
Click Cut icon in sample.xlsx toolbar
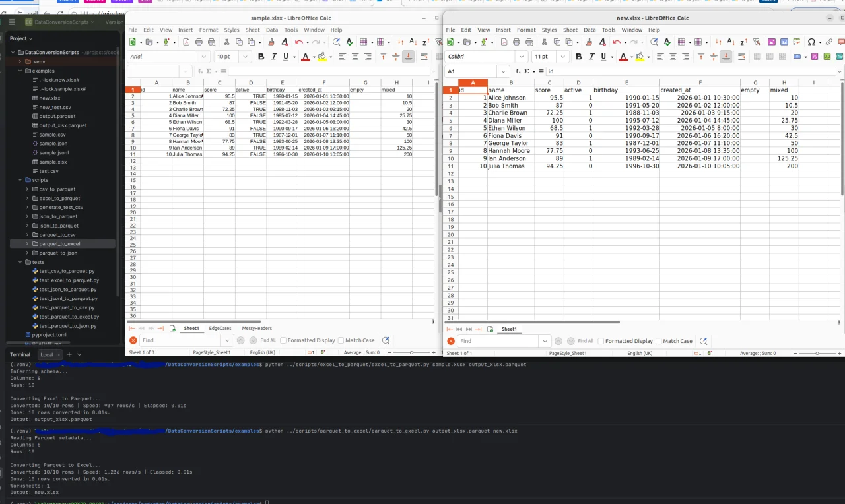point(226,42)
